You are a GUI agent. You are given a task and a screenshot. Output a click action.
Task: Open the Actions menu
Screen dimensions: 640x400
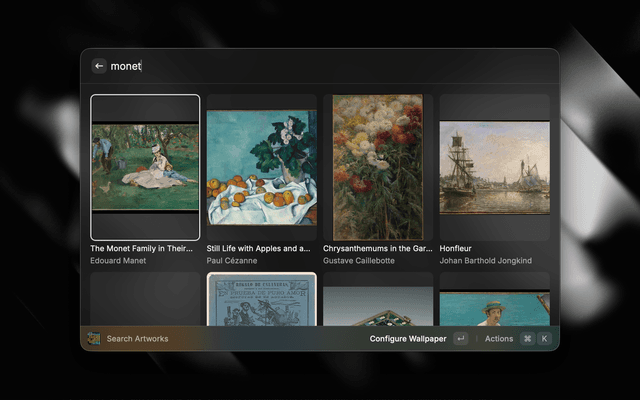pyautogui.click(x=498, y=339)
